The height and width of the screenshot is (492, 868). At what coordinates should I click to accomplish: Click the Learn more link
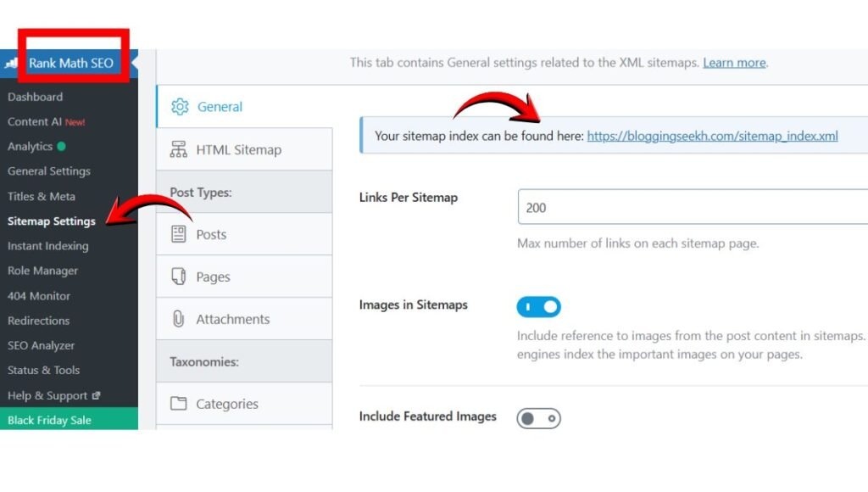(x=734, y=63)
